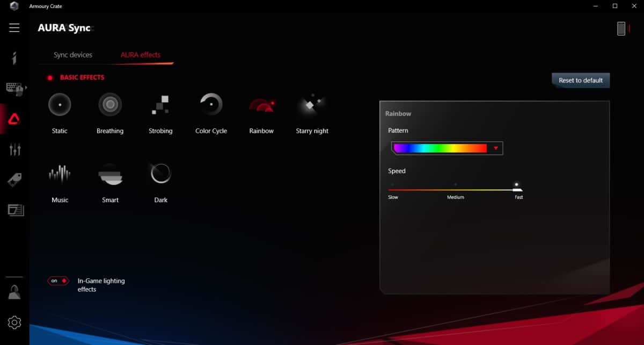Viewport: 644px width, 345px height.
Task: Activate the Strobing lighting effect
Action: pos(160,105)
